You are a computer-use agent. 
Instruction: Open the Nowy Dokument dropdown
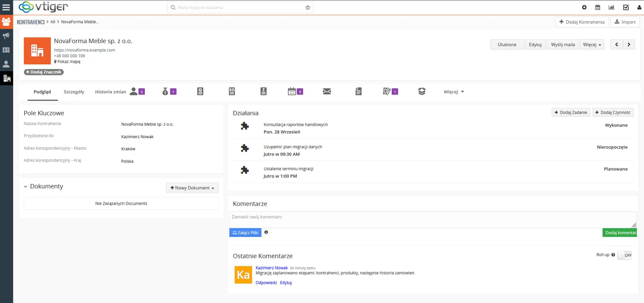(x=192, y=188)
